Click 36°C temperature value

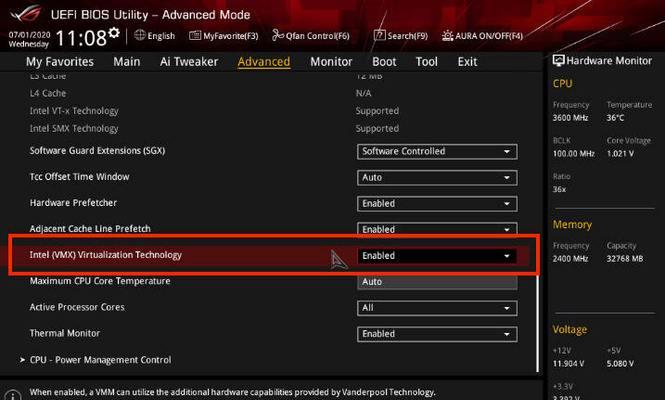point(615,117)
